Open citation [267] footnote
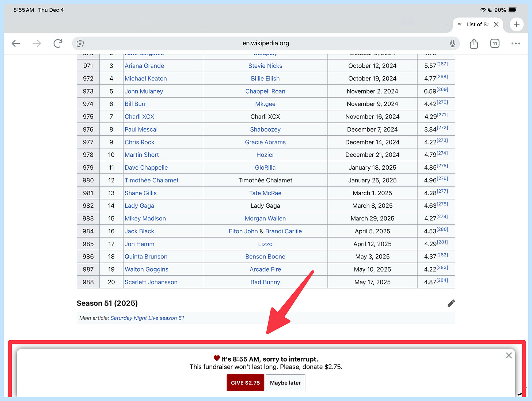532x401 pixels. click(x=442, y=64)
